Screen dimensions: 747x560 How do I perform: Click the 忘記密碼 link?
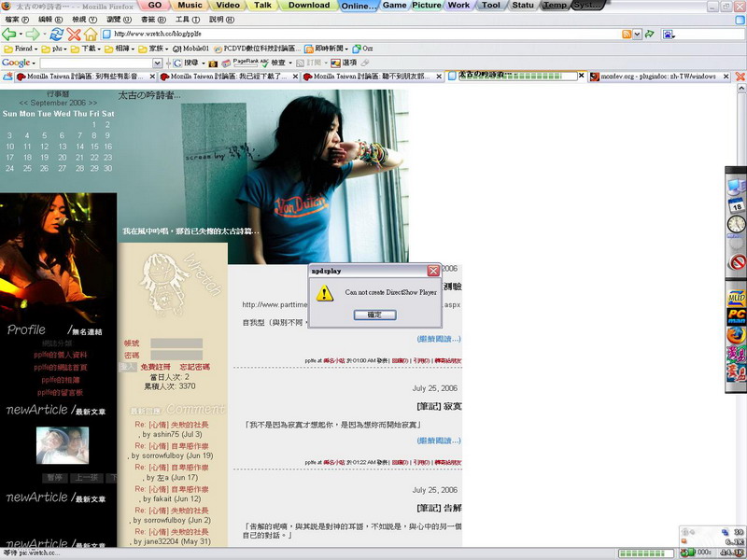tap(194, 367)
